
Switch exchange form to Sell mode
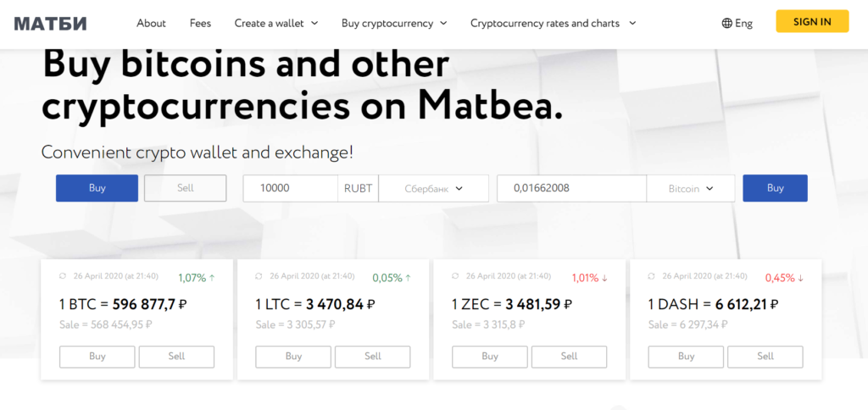pyautogui.click(x=186, y=188)
